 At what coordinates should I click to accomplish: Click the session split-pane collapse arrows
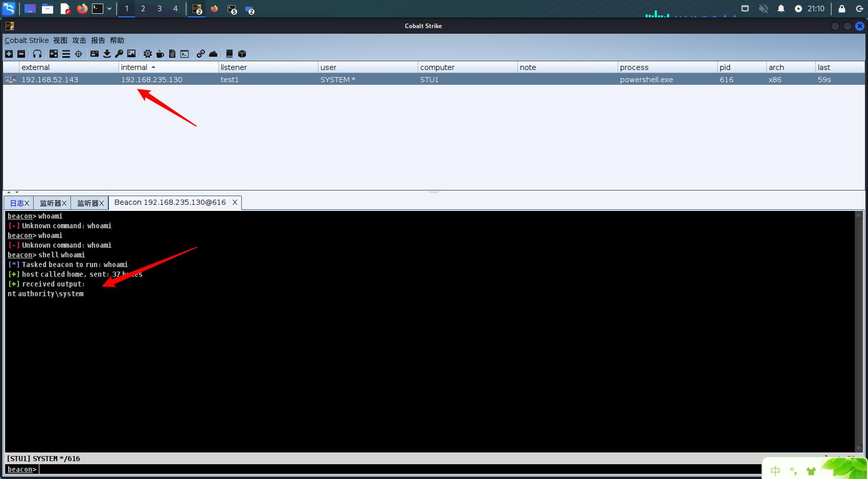click(13, 193)
